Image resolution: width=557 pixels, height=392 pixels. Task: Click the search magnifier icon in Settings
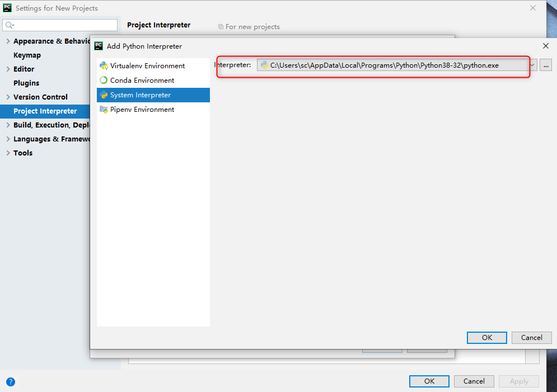[10, 25]
